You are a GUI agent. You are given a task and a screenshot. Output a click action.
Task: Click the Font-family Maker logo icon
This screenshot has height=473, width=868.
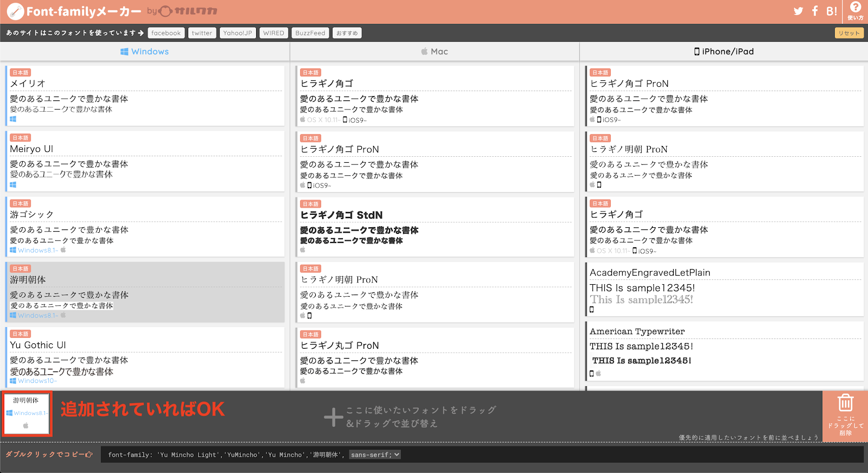[x=15, y=11]
